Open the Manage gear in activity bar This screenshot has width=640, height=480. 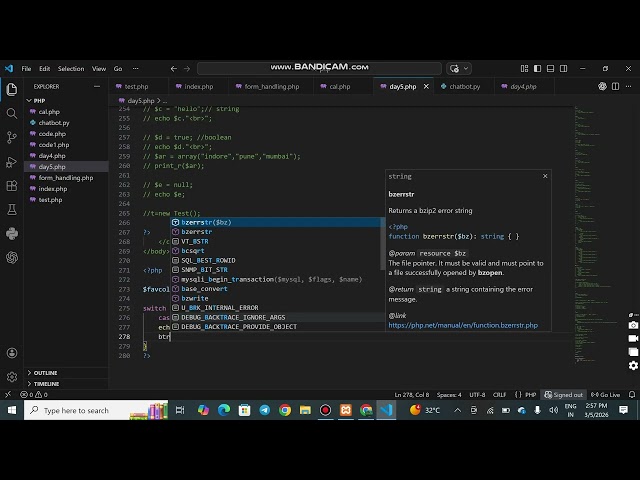coord(12,377)
